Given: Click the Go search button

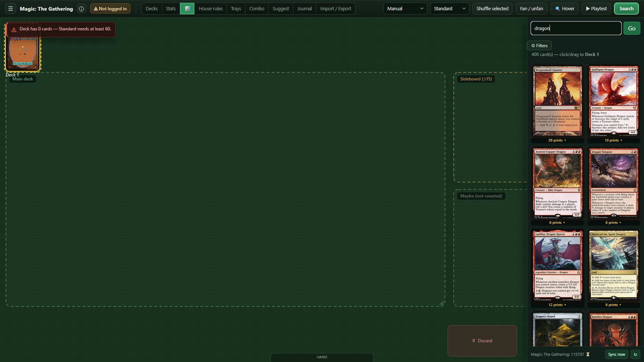Looking at the screenshot, I should point(632,28).
